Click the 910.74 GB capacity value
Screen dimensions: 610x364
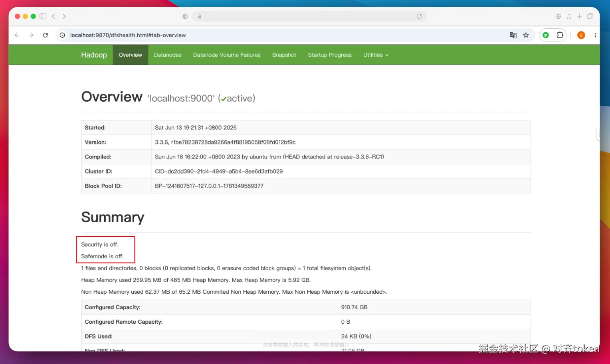pos(355,307)
